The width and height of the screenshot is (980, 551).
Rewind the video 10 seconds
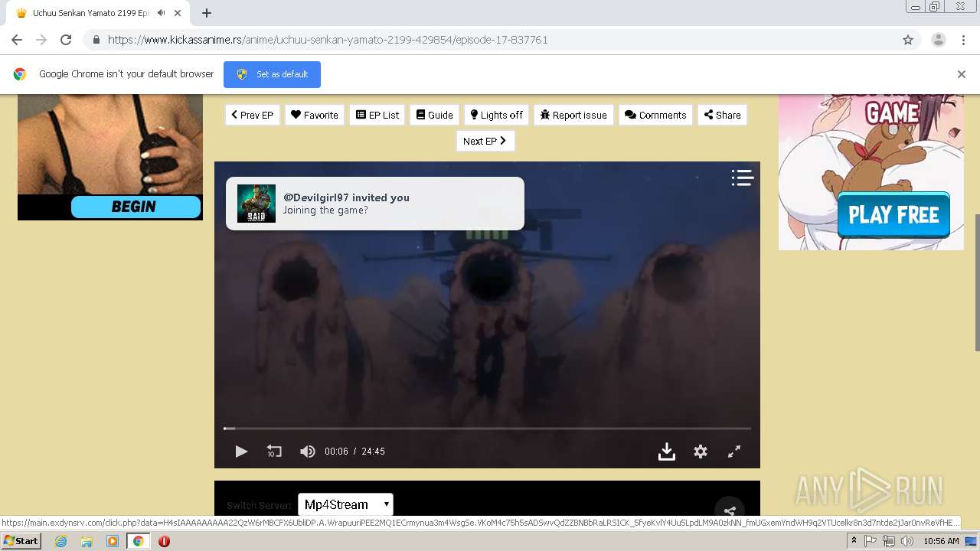[x=274, y=452]
